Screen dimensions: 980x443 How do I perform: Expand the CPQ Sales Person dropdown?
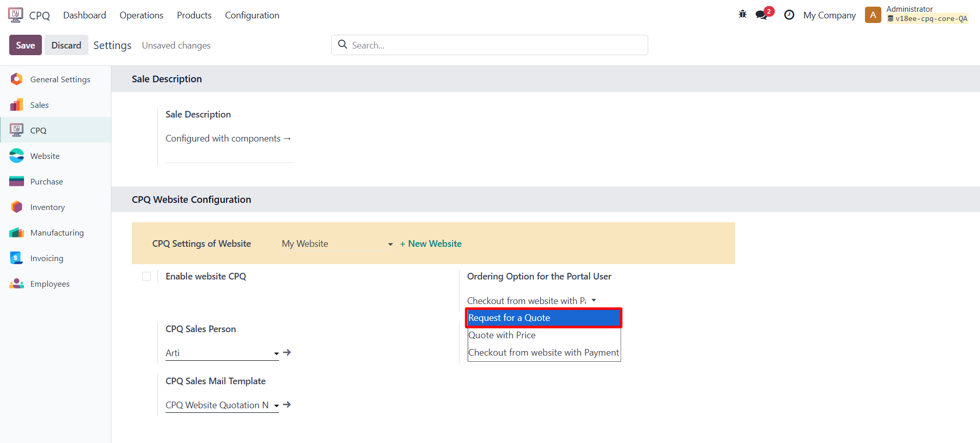click(x=276, y=353)
